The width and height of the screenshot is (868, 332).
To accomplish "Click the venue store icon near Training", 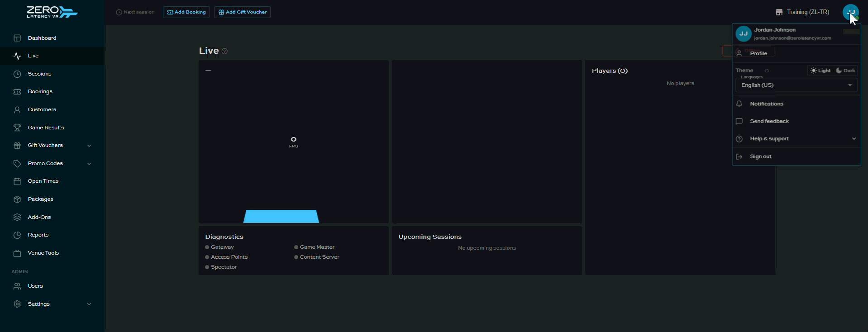I will tap(779, 12).
